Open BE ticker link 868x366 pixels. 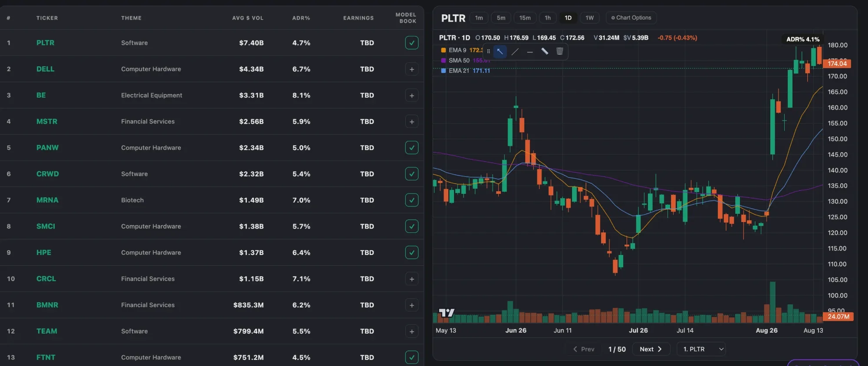click(x=41, y=95)
